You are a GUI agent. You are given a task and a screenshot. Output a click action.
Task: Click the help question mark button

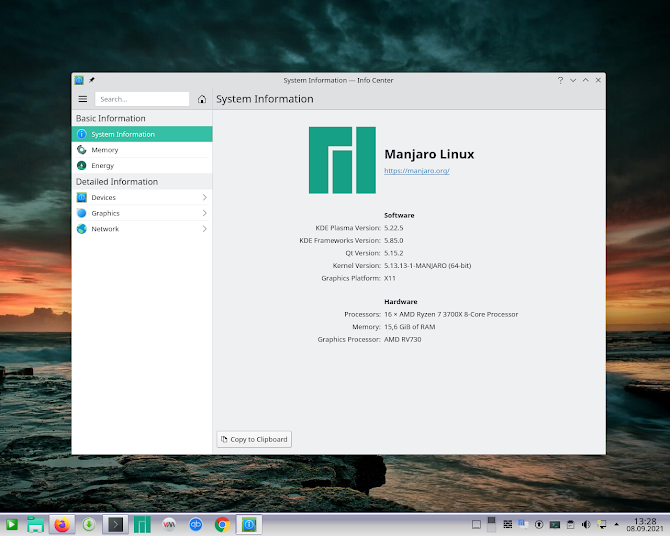(x=560, y=80)
